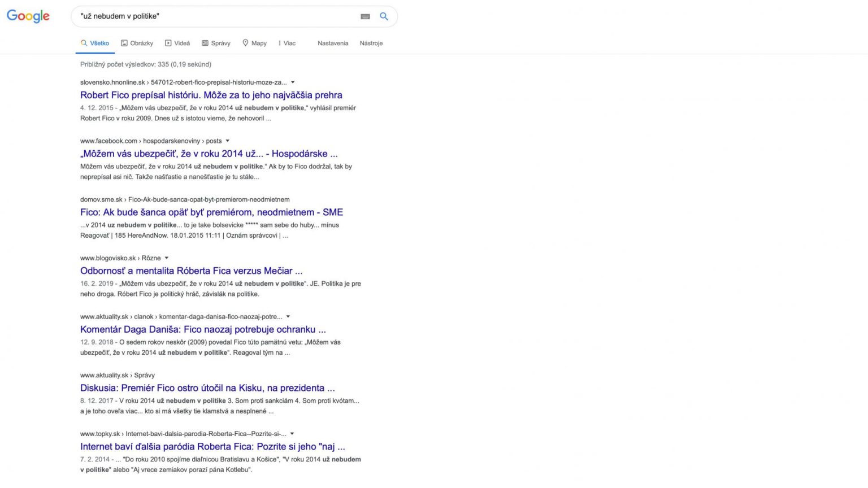
Task: Open dropdown arrow next to topky.sk URL
Action: pos(292,434)
